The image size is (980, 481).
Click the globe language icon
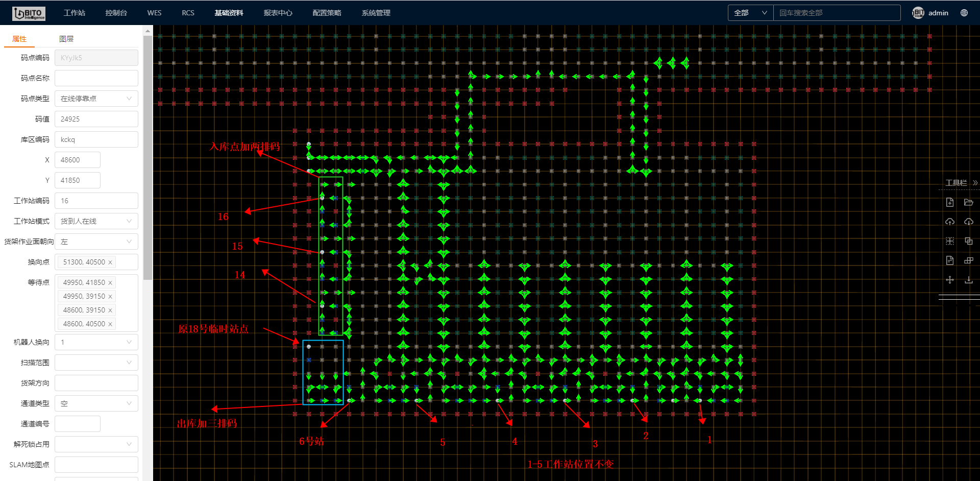(x=964, y=13)
